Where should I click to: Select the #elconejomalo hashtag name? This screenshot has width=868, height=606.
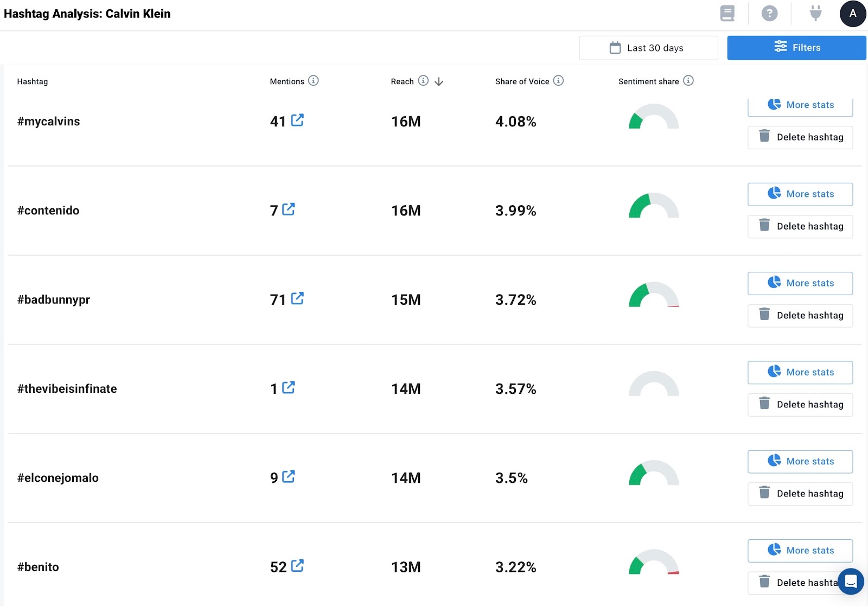58,478
